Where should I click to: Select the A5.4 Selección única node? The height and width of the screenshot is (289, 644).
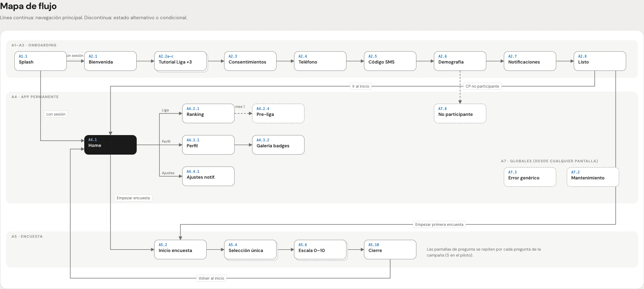click(x=250, y=250)
